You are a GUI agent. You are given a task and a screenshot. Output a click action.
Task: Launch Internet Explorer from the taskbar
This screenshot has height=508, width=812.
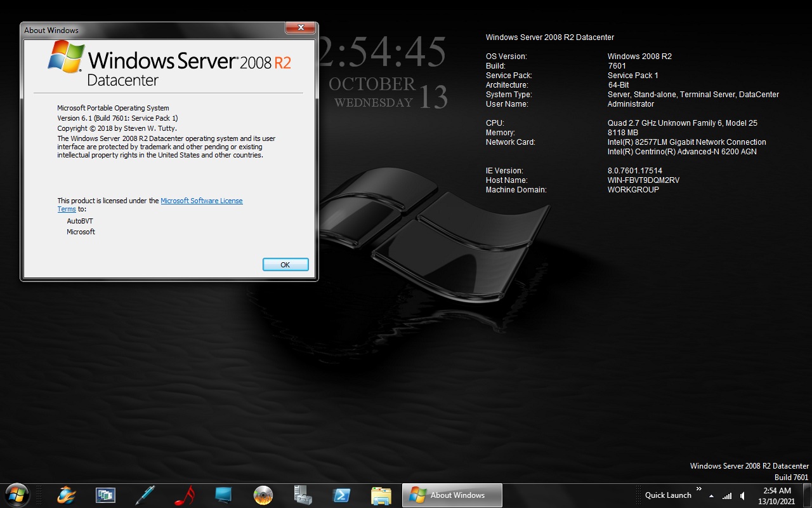click(66, 495)
